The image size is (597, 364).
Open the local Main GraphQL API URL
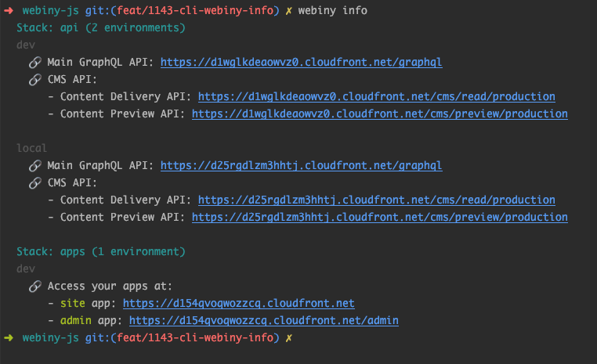tap(301, 165)
